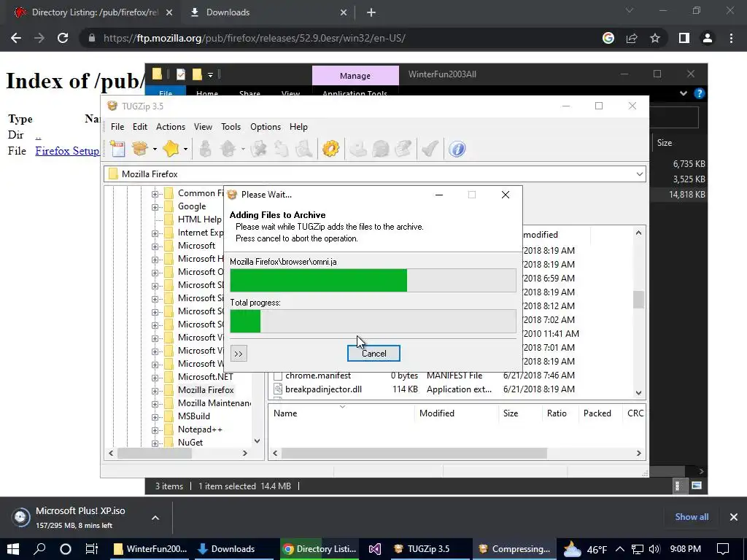Viewport: 747px width, 560px height.
Task: Click folder tree scroll down arrow
Action: pos(258,441)
